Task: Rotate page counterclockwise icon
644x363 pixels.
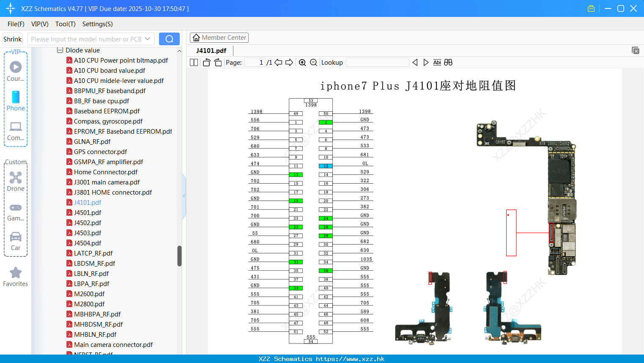Action: pyautogui.click(x=206, y=62)
